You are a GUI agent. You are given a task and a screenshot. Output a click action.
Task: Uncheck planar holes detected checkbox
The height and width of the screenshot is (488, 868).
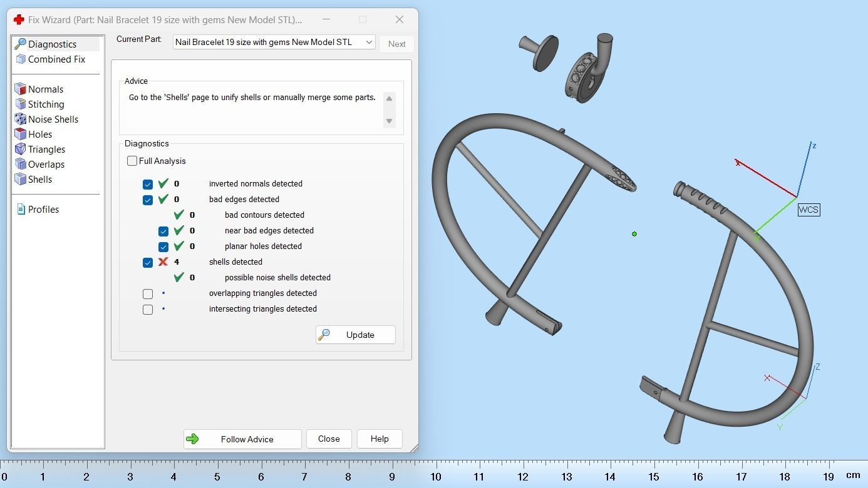[163, 247]
